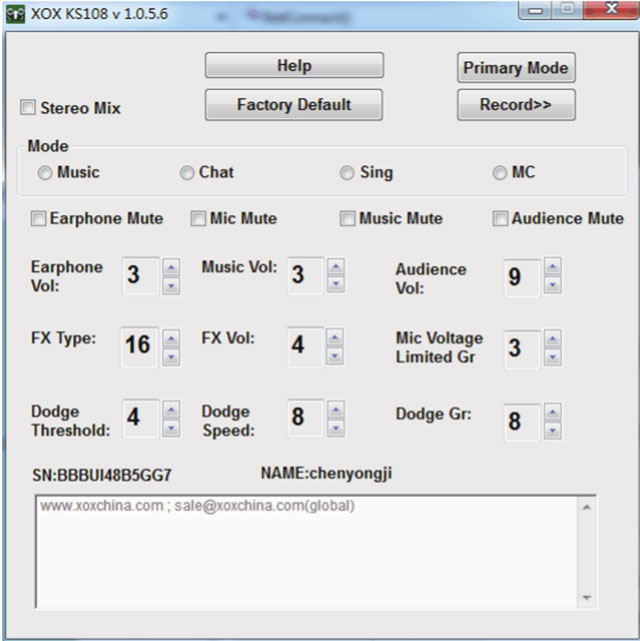
Task: Click the FX Type value field
Action: pyautogui.click(x=139, y=347)
